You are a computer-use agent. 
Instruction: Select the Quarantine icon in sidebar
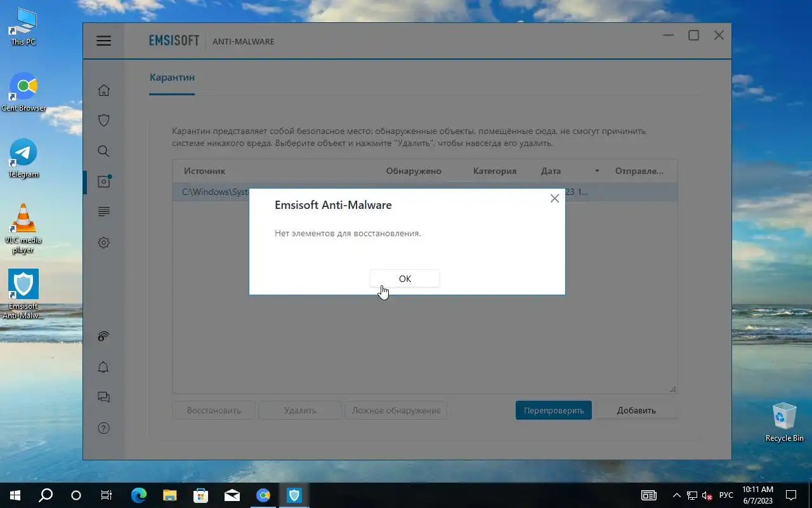[104, 181]
